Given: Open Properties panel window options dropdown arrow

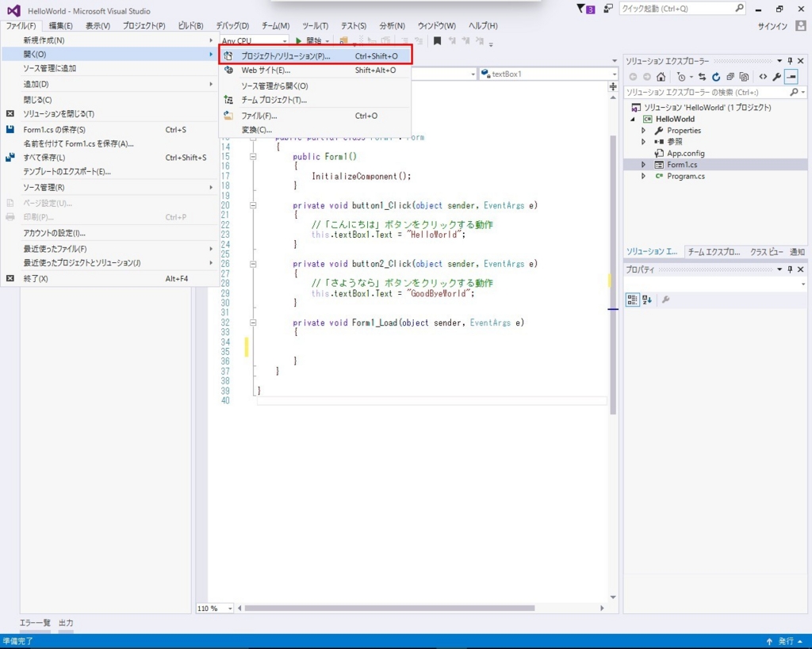Looking at the screenshot, I should tap(779, 269).
